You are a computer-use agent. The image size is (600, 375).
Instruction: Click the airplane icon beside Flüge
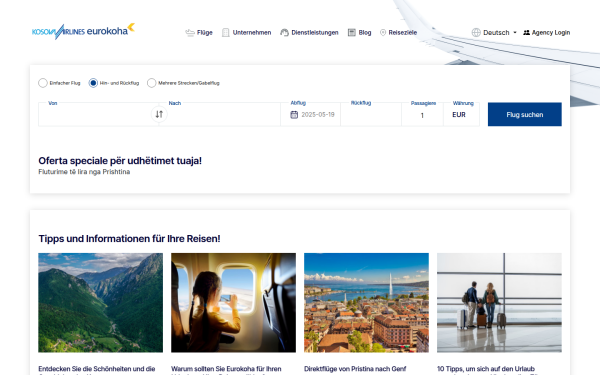(190, 33)
